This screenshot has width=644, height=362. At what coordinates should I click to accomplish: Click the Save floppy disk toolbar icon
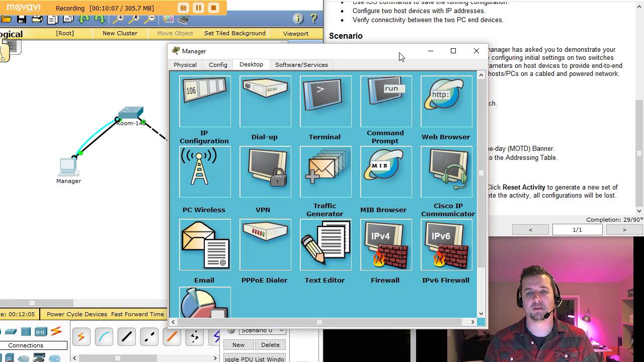(22, 19)
